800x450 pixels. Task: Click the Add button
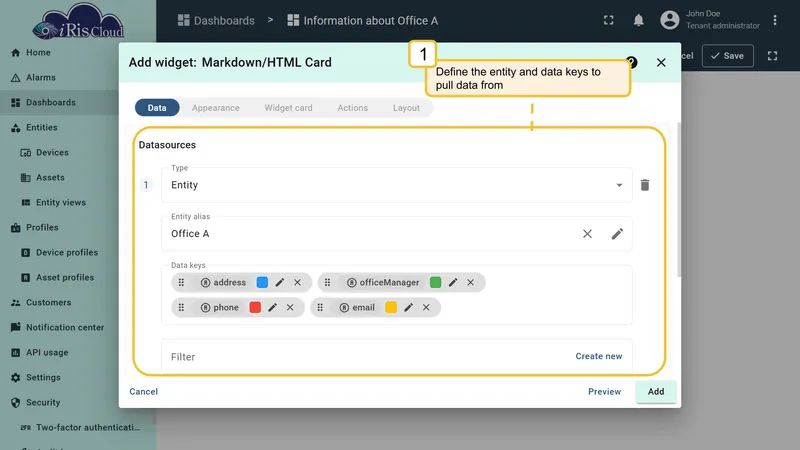pos(656,391)
